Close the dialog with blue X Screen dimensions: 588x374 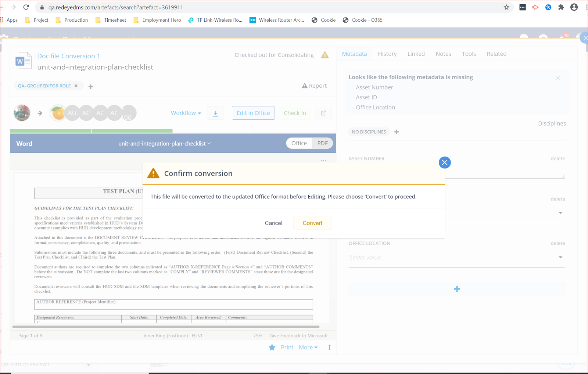point(445,163)
